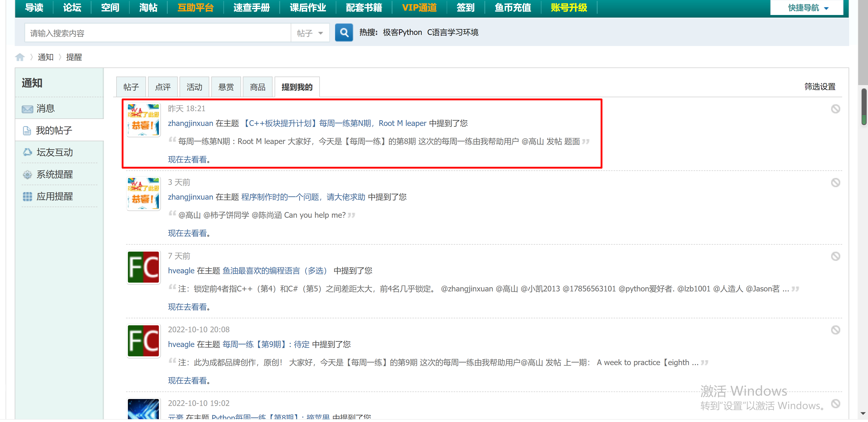Viewport: 868px width, 422px height.
Task: Open 导读 in the top navigation
Action: pyautogui.click(x=34, y=7)
